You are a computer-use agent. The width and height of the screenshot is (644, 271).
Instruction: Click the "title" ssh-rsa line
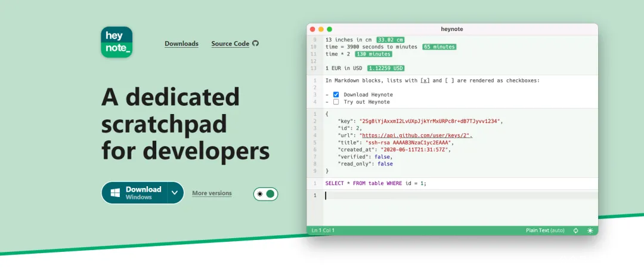[396, 143]
